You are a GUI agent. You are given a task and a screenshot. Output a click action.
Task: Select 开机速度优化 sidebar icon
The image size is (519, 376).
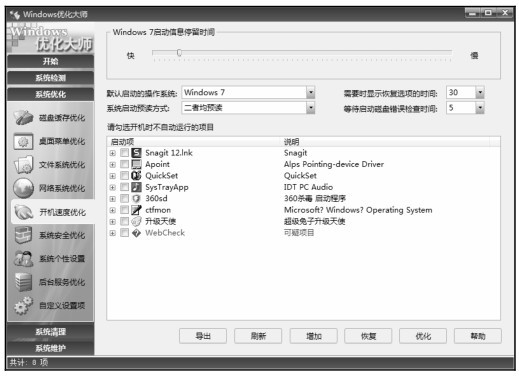click(x=23, y=212)
